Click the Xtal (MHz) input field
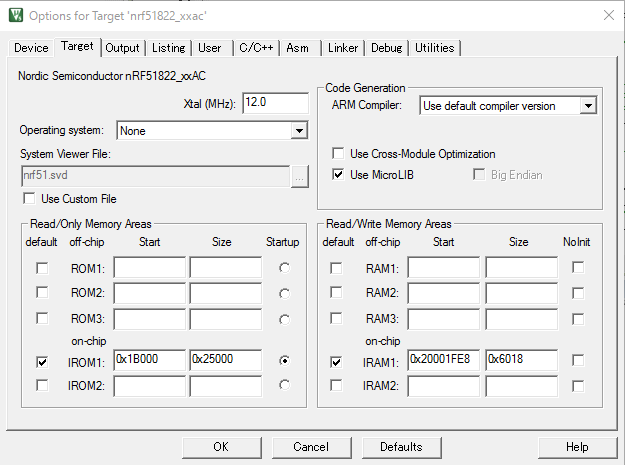This screenshot has height=465, width=625. [x=275, y=103]
